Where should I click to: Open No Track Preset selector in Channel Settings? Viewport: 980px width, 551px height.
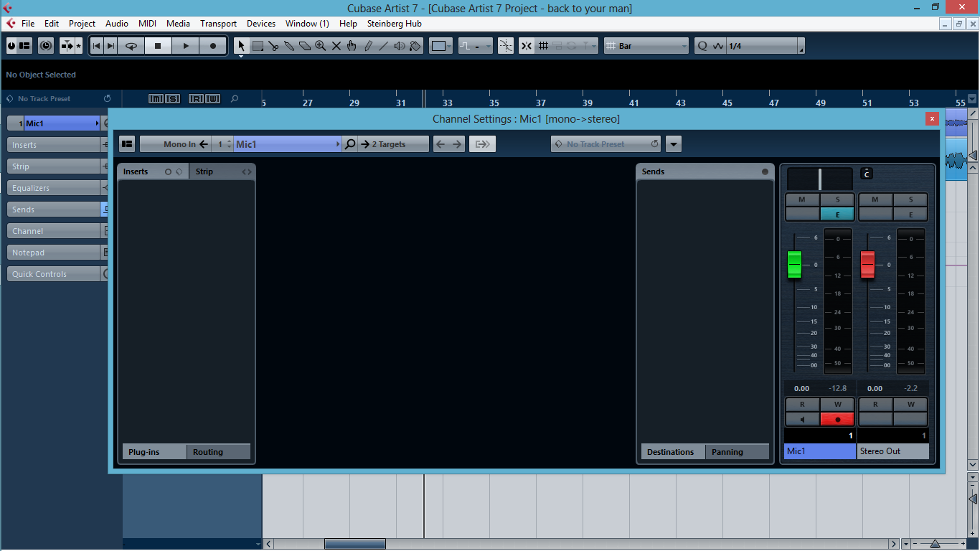point(606,144)
